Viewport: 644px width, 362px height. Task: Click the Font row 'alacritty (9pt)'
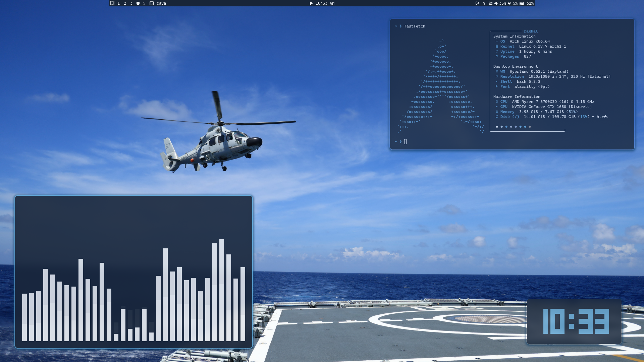[523, 86]
